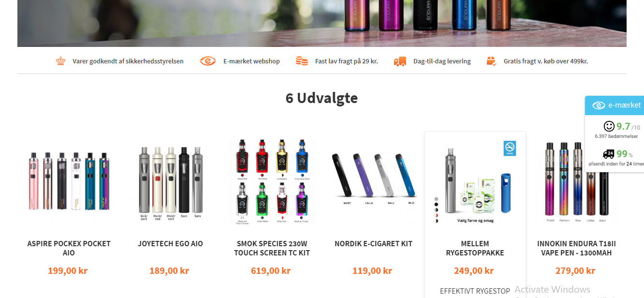The image size is (644, 298).
Task: Open the Nordik E-cigaret Kit image
Action: 374,177
